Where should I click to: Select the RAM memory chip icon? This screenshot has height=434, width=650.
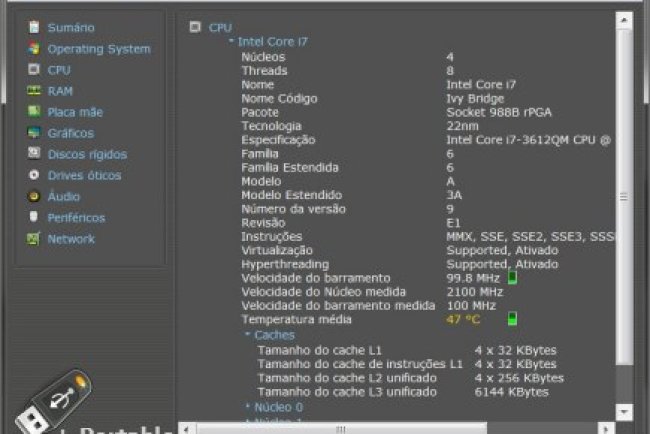click(x=34, y=91)
